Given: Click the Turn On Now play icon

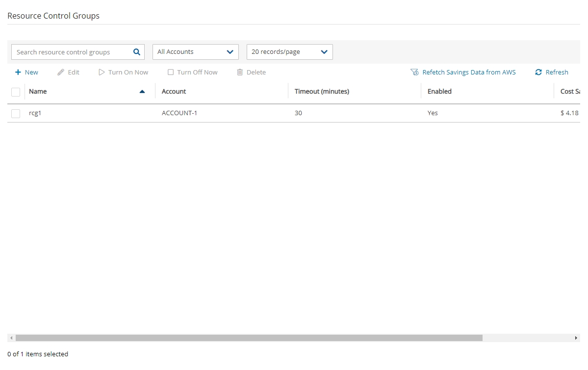Looking at the screenshot, I should pyautogui.click(x=102, y=72).
